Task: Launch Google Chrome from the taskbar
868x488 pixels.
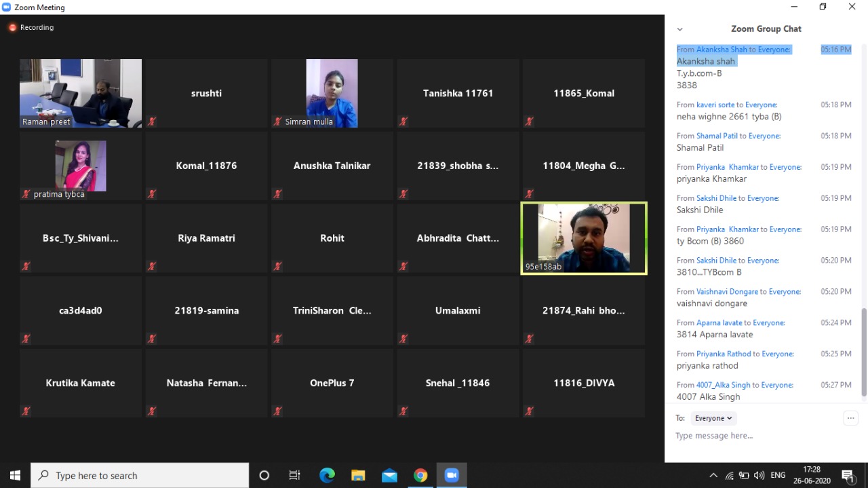Action: click(x=420, y=475)
